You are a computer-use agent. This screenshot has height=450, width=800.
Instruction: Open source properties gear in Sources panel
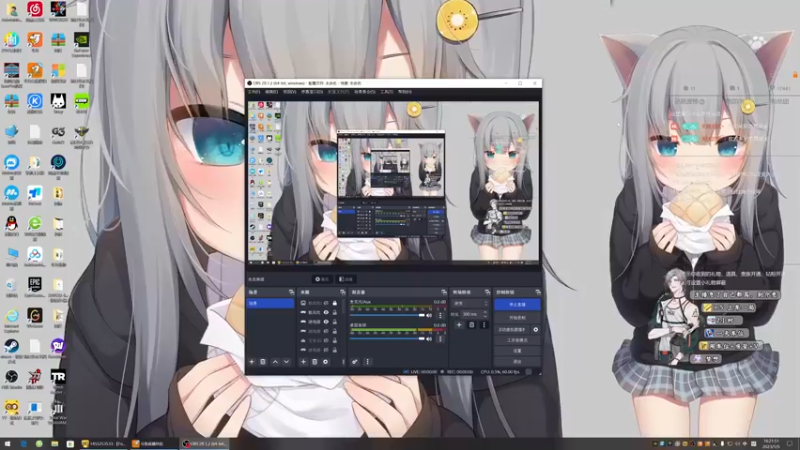click(326, 362)
